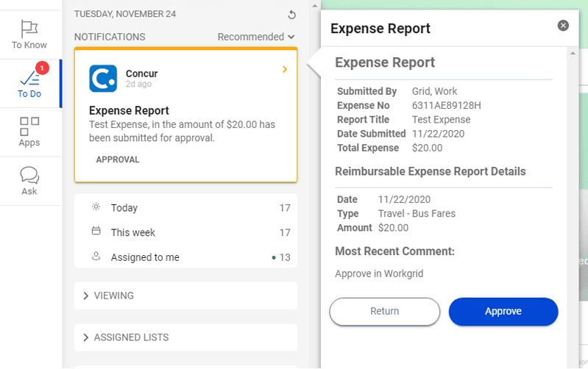Open the Ask chat bubbles icon
This screenshot has height=369, width=588.
(x=29, y=175)
